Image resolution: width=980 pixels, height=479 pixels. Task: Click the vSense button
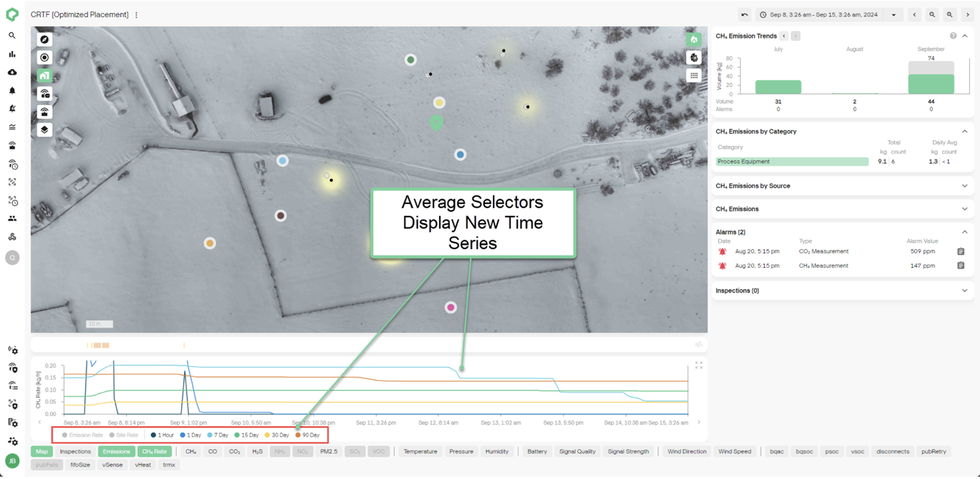(112, 465)
